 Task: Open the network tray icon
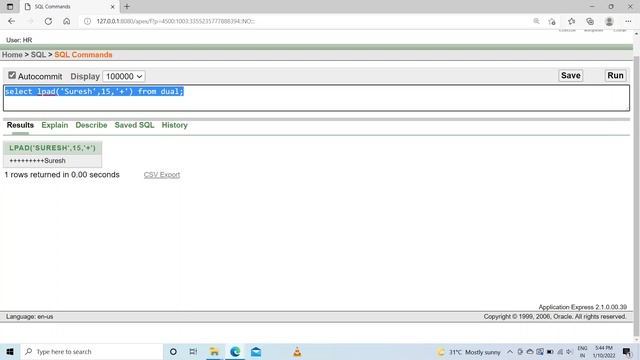(x=560, y=352)
